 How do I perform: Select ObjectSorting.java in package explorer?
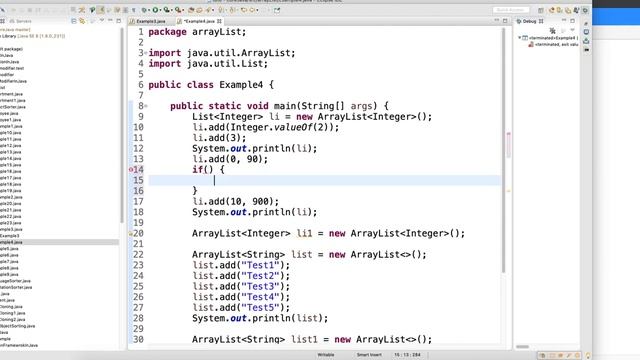[x=18, y=326]
